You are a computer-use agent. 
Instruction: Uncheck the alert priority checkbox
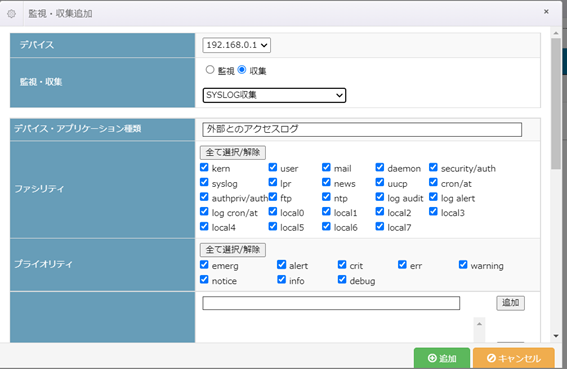click(281, 264)
